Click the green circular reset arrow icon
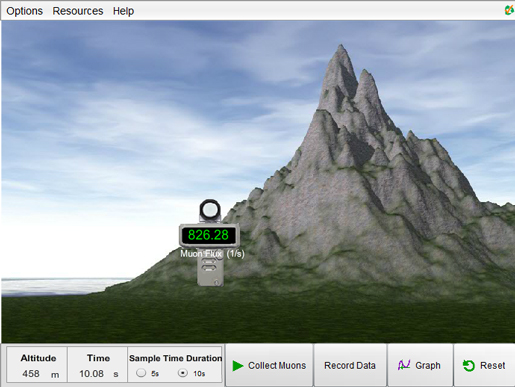The height and width of the screenshot is (387, 515). coord(469,366)
